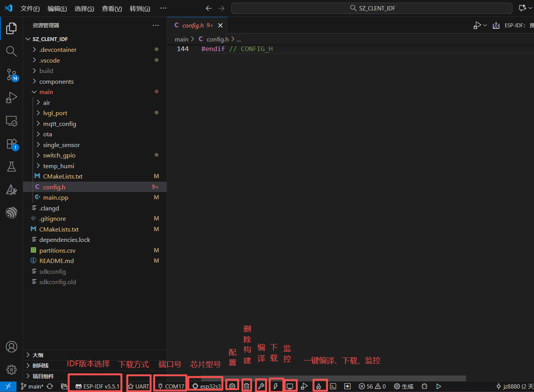Choose serial port COM17 in status bar

[171, 386]
